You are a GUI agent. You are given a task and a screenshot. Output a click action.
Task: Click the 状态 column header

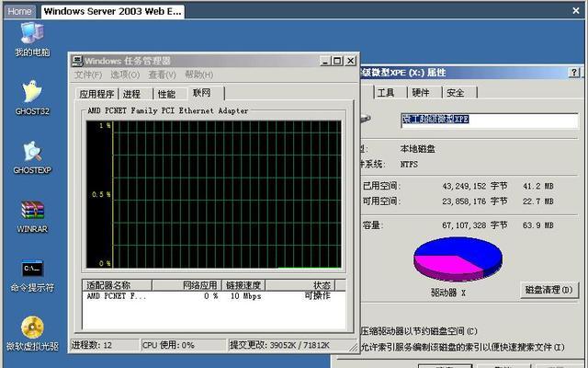300,285
